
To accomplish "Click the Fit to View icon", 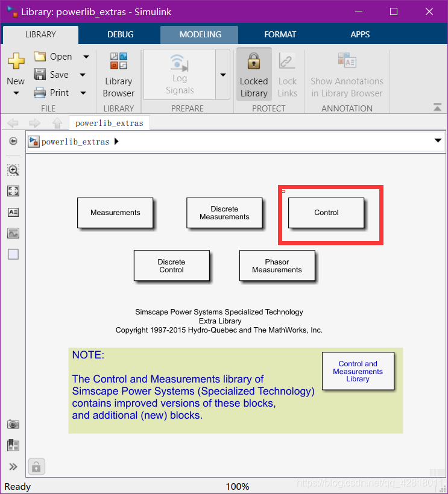I will coord(13,191).
